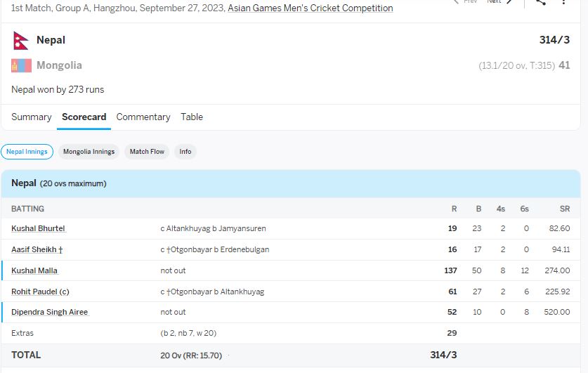Open Rohit Paudel (c) player page
Image resolution: width=588 pixels, height=373 pixels.
coord(40,292)
